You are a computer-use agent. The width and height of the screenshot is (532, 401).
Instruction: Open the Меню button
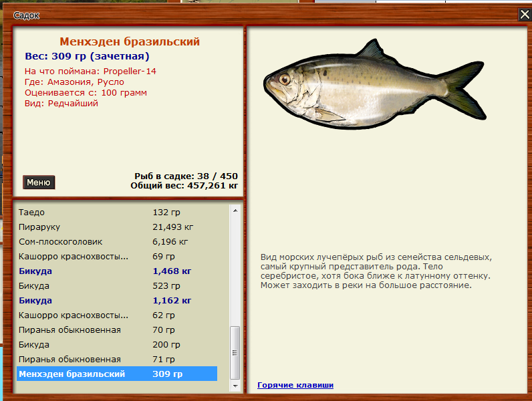[x=39, y=182]
